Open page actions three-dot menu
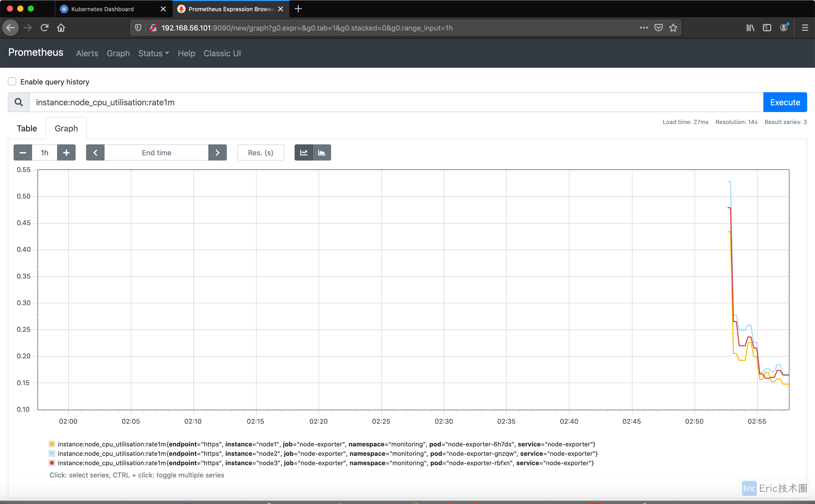 [644, 28]
